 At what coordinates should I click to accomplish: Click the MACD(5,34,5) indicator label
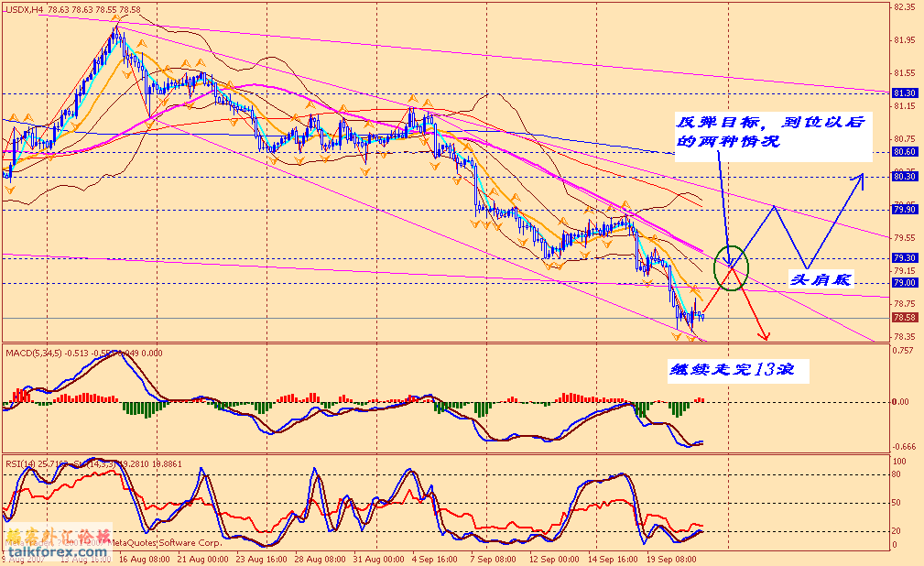click(34, 354)
